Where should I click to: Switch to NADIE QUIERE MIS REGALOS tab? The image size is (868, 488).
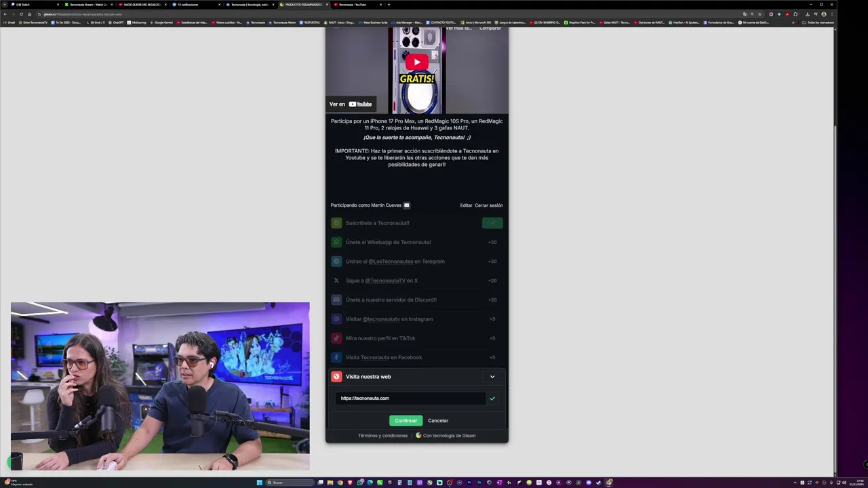click(142, 5)
